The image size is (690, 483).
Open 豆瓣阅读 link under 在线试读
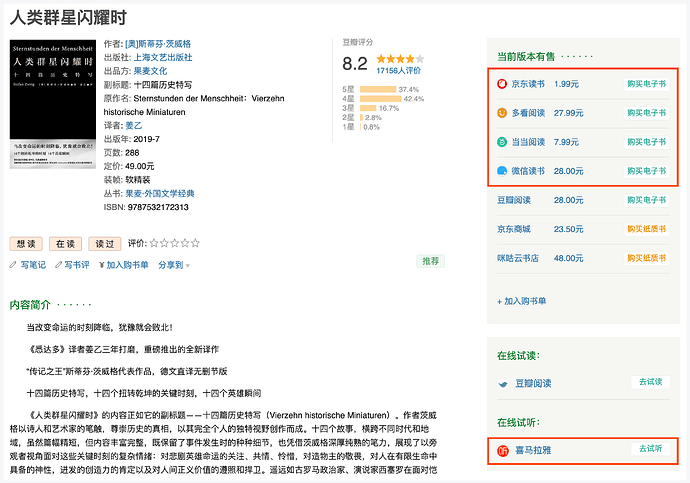point(533,384)
